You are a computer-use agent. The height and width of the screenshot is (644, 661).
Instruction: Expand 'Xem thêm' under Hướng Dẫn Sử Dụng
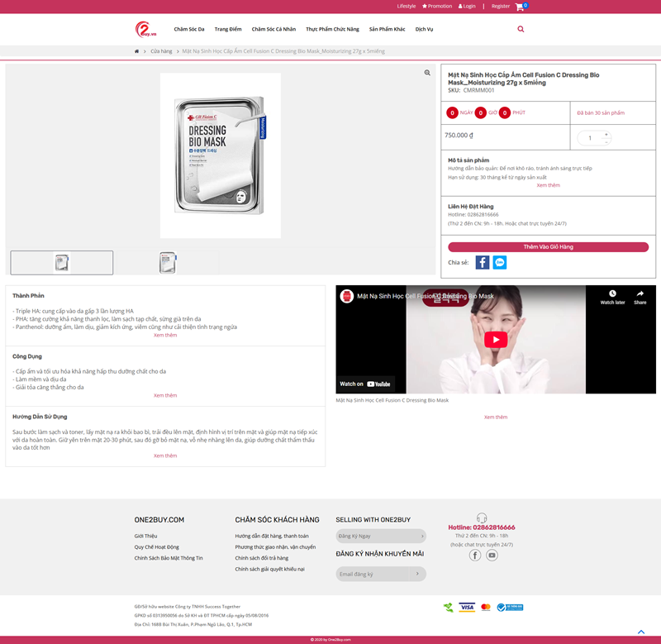165,456
